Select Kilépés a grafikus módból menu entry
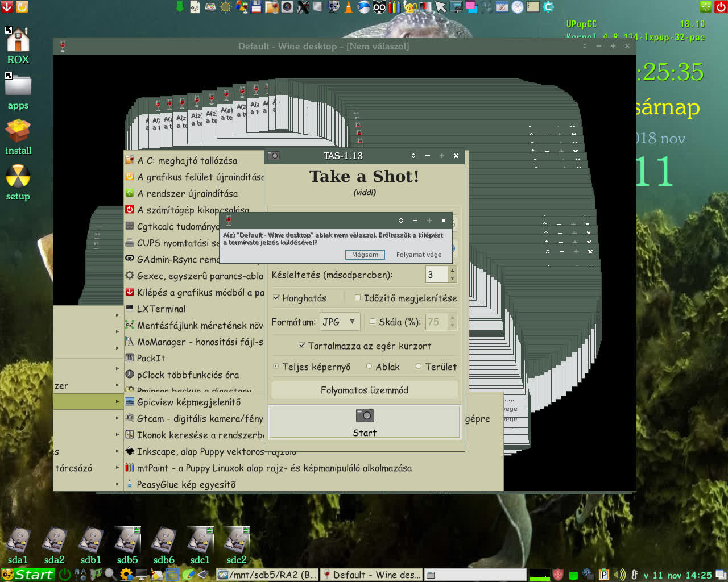728x582 pixels. (194, 292)
